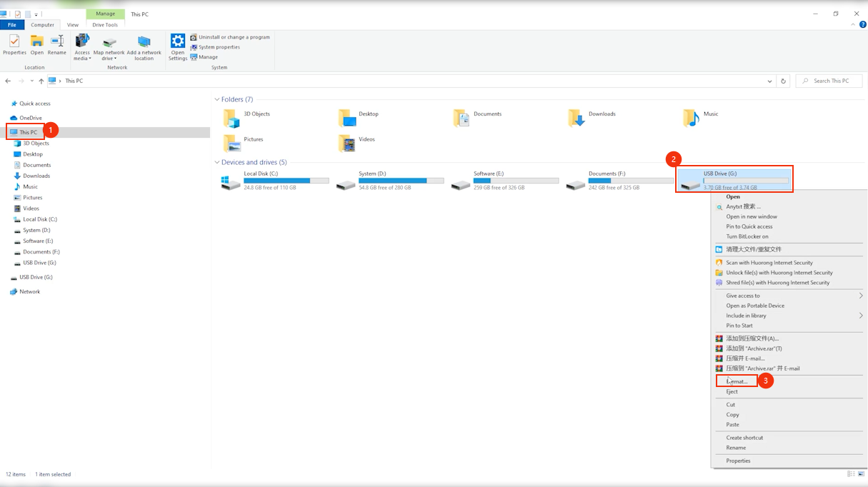Switch to the View ribbon tab
868x487 pixels.
tap(73, 25)
